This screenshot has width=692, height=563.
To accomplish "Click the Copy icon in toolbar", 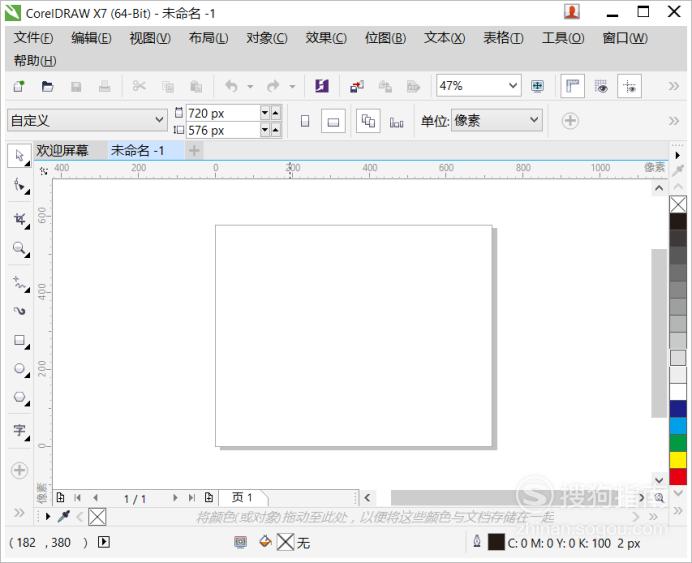I will 168,86.
